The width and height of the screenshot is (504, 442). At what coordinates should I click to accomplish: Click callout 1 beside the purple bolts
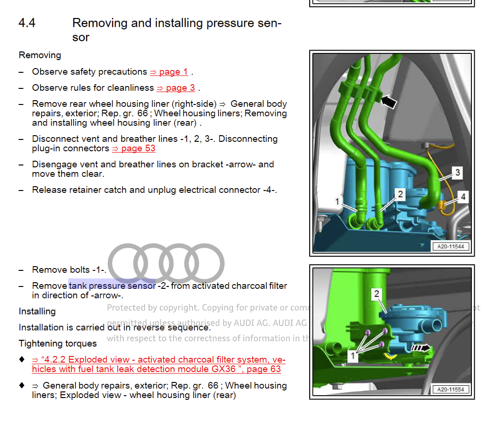point(353,355)
